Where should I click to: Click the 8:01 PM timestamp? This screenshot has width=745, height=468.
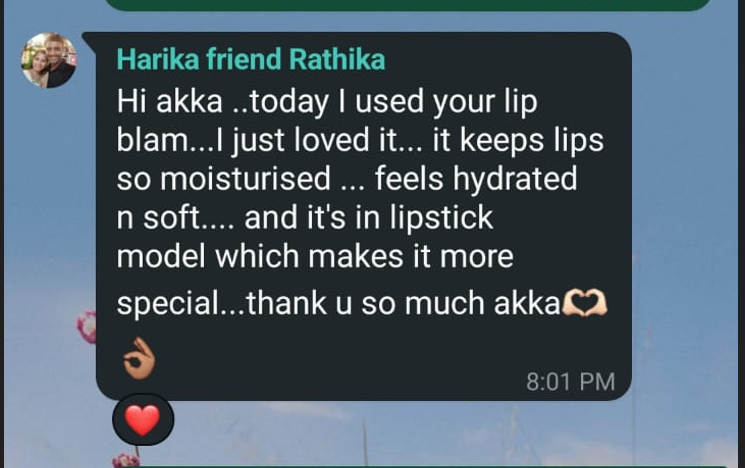tap(570, 382)
